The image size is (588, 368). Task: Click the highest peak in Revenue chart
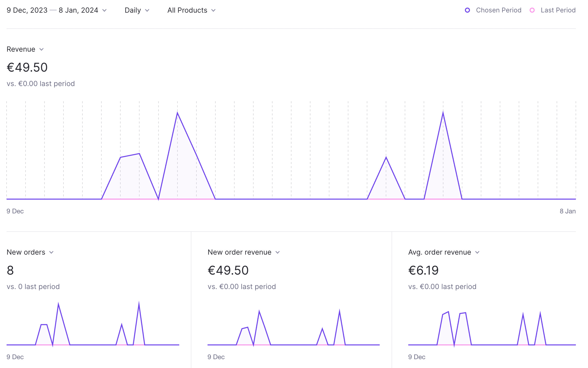[x=443, y=113]
